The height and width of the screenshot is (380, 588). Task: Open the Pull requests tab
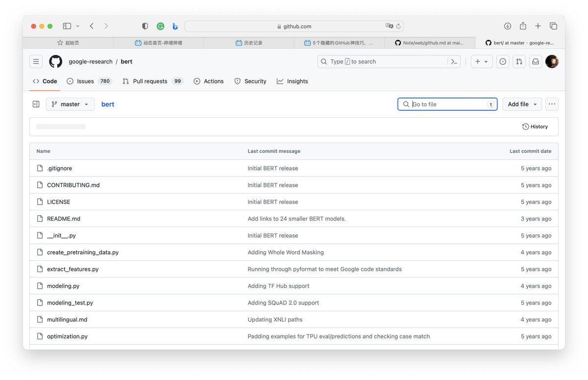click(153, 81)
